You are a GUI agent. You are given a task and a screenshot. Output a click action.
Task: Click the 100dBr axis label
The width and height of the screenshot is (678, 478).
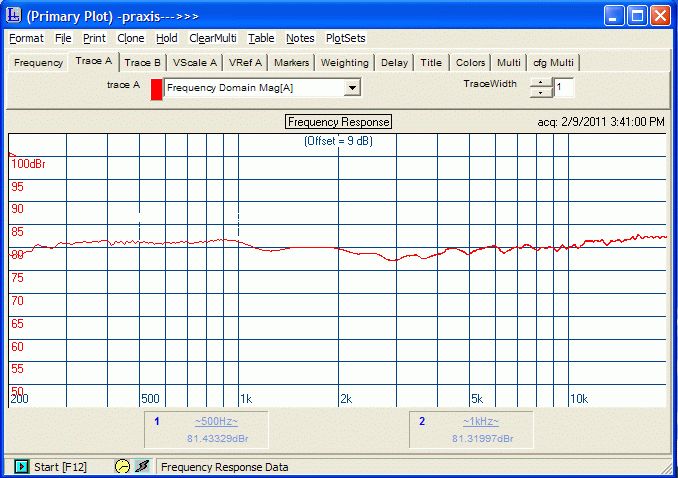pyautogui.click(x=28, y=164)
